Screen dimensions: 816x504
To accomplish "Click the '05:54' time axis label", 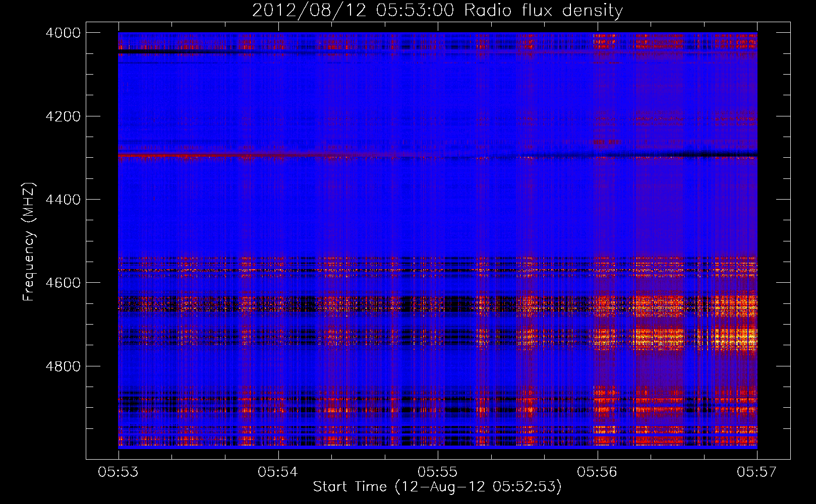I will (278, 472).
